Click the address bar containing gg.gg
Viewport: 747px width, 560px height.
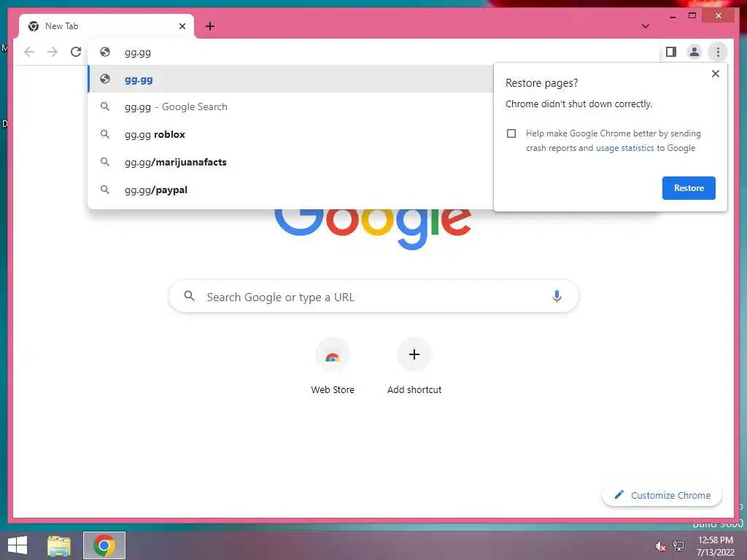(x=374, y=52)
